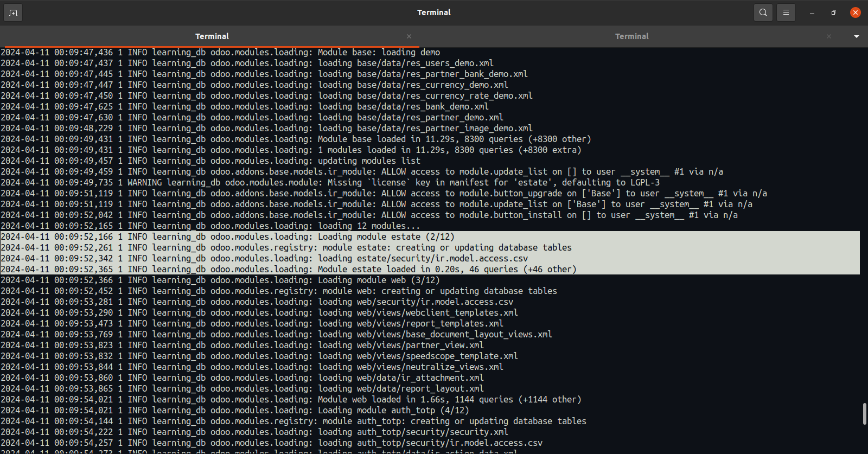The width and height of the screenshot is (868, 454).
Task: Open a new terminal tab
Action: click(13, 12)
